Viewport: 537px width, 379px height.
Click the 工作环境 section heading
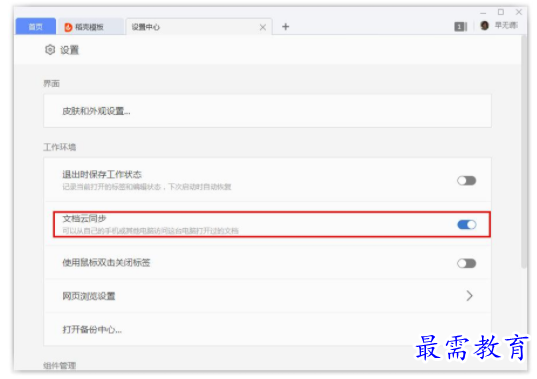(60, 147)
